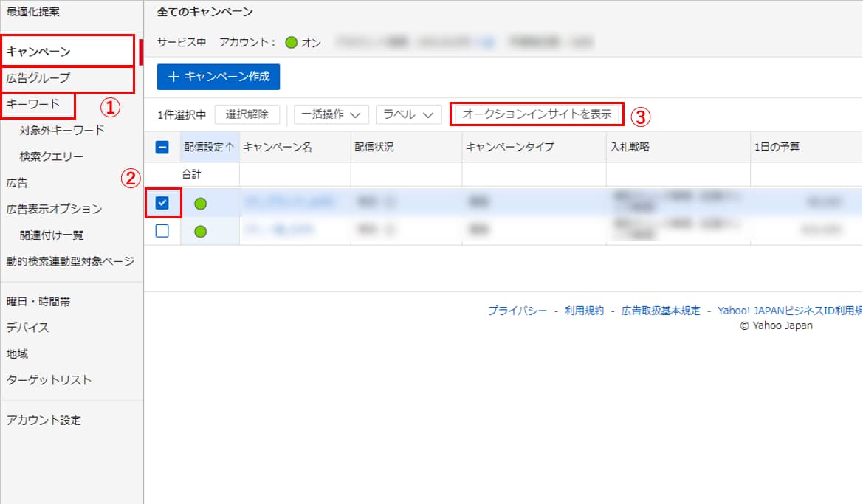
Task: Click the キャンペーン名 column header
Action: coord(278,147)
